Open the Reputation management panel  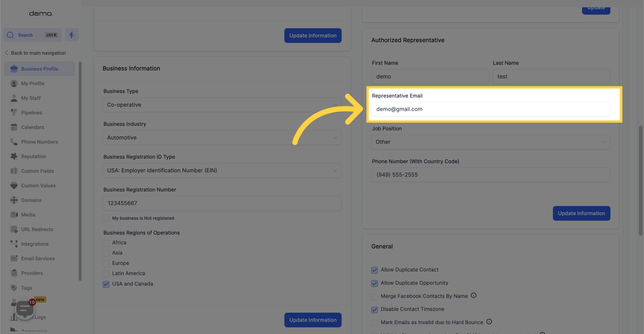click(x=33, y=156)
